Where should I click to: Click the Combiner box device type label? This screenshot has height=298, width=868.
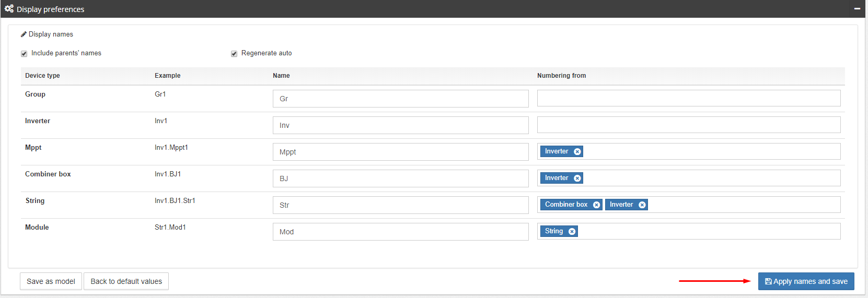[48, 174]
